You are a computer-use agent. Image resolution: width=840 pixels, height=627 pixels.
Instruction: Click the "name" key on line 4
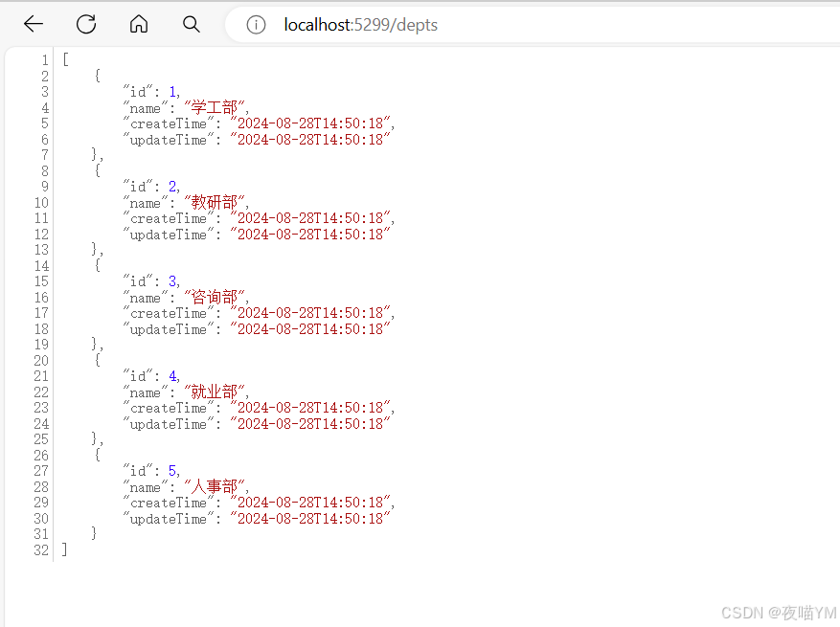point(146,107)
